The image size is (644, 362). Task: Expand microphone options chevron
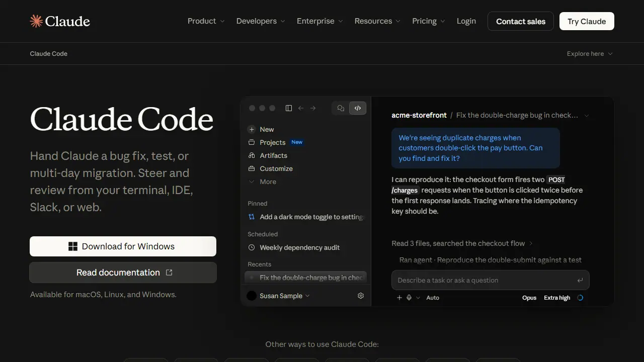(x=418, y=298)
